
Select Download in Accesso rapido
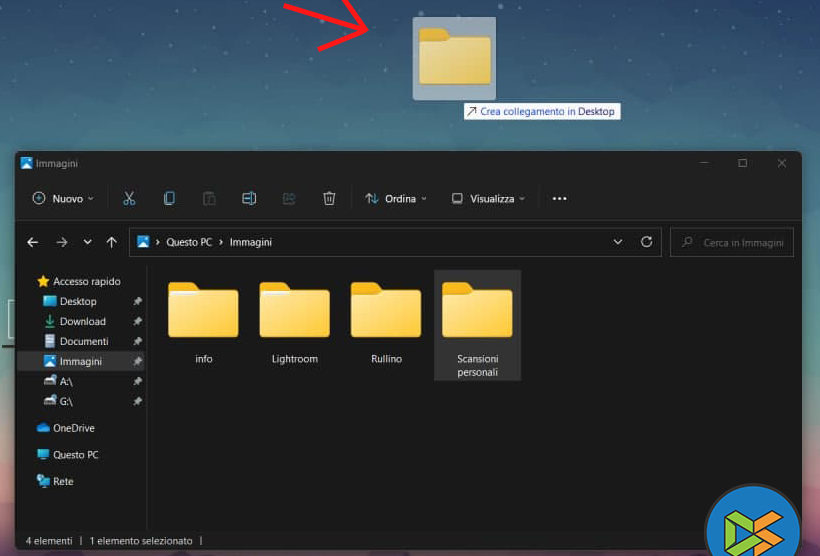[x=82, y=321]
